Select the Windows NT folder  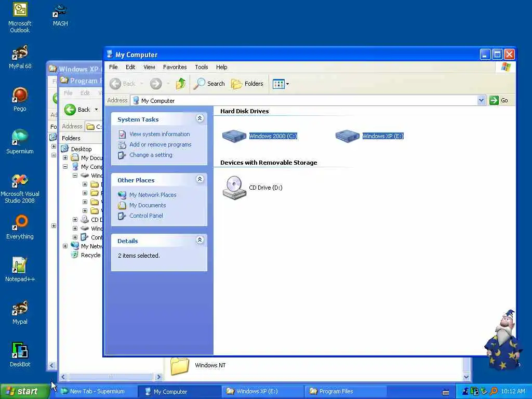[198, 366]
